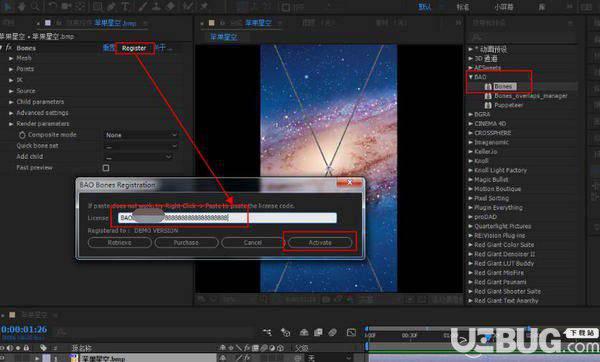
Task: Click the License code input field
Action: (227, 218)
